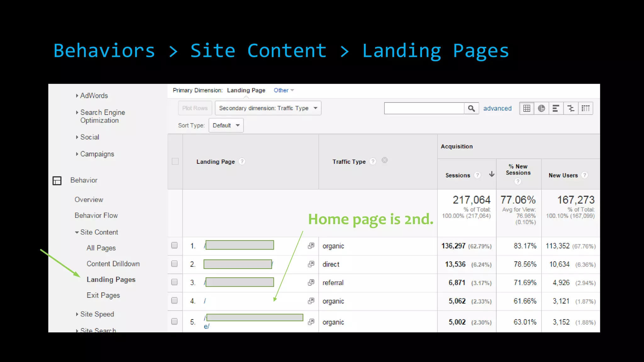Toggle the select-all rows checkbox

click(175, 162)
